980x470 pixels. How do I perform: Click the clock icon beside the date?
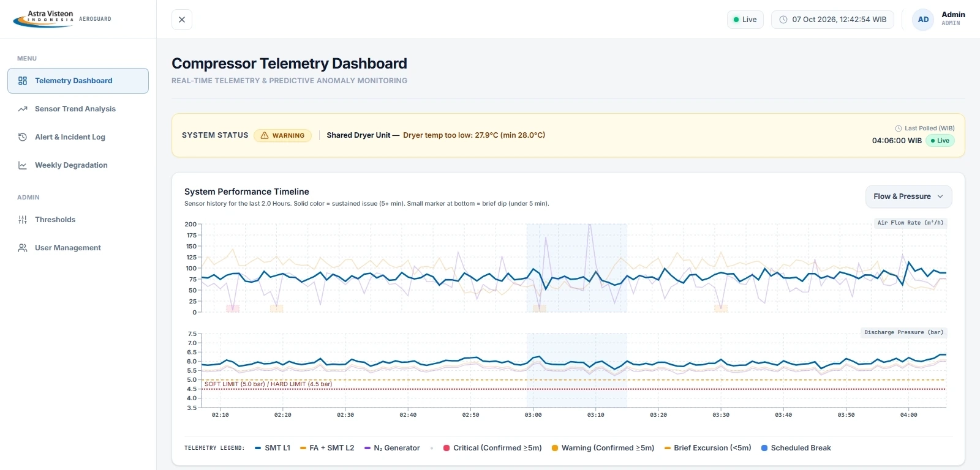pyautogui.click(x=783, y=20)
